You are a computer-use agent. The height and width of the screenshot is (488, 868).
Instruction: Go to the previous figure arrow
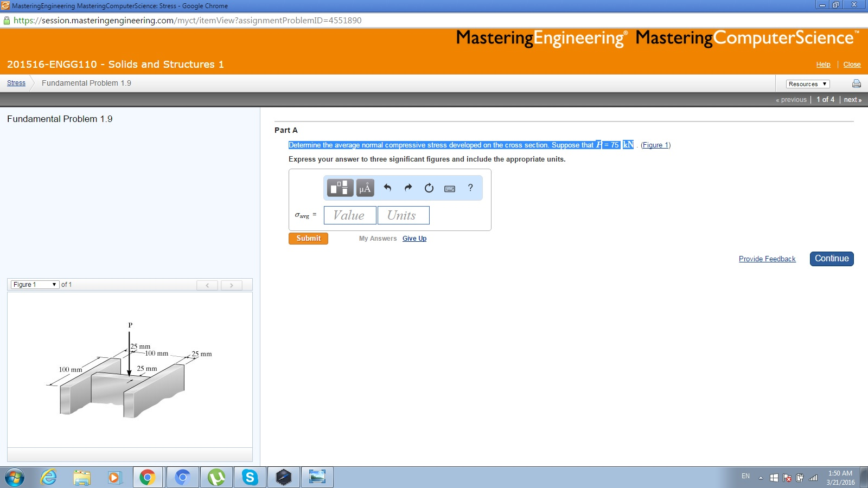click(x=207, y=285)
